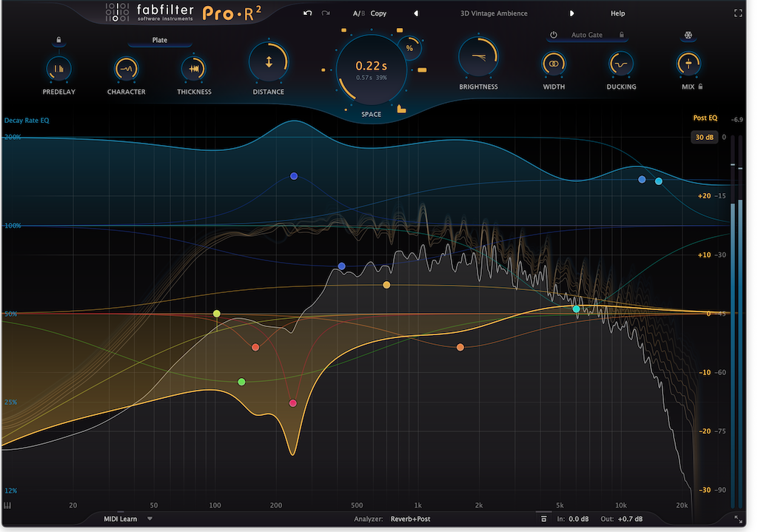Select the blue decay EQ band near 400 Hz

(x=342, y=266)
